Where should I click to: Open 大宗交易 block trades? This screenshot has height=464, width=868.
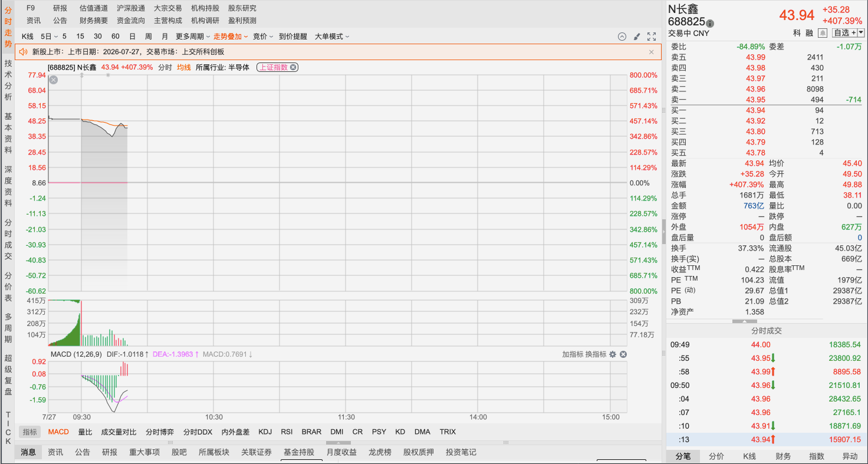tap(168, 8)
